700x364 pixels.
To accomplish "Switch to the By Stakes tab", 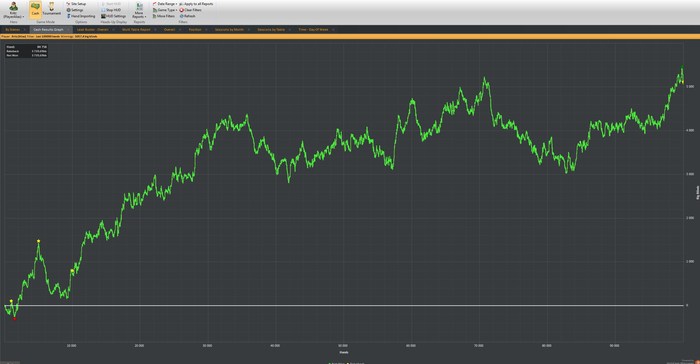I will [x=12, y=29].
